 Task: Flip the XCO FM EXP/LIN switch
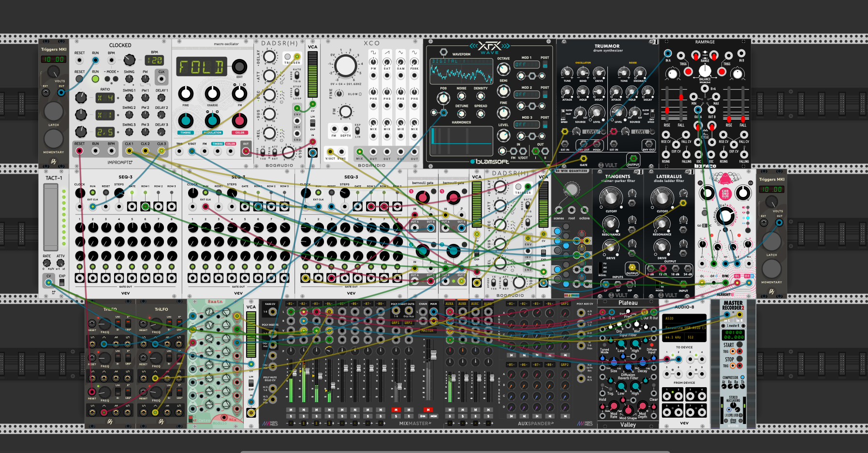[x=357, y=131]
